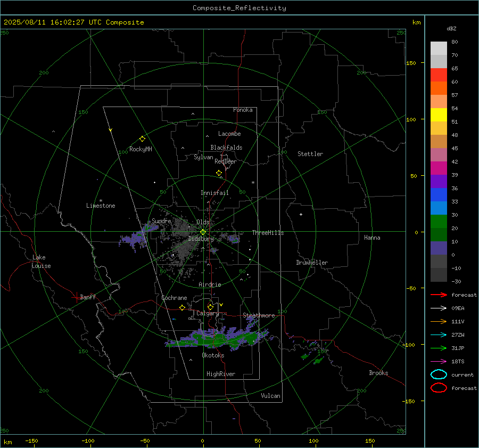
Task: Click the Brooks city label
Action: click(378, 373)
